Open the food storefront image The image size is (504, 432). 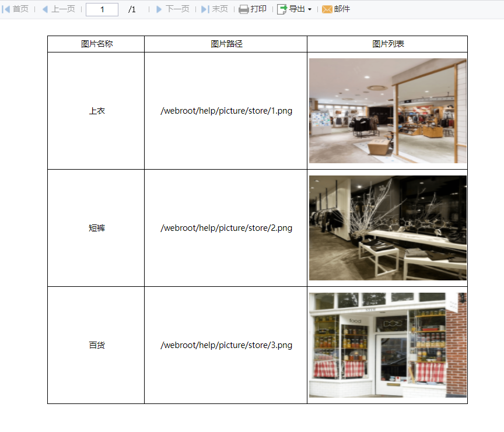click(388, 345)
